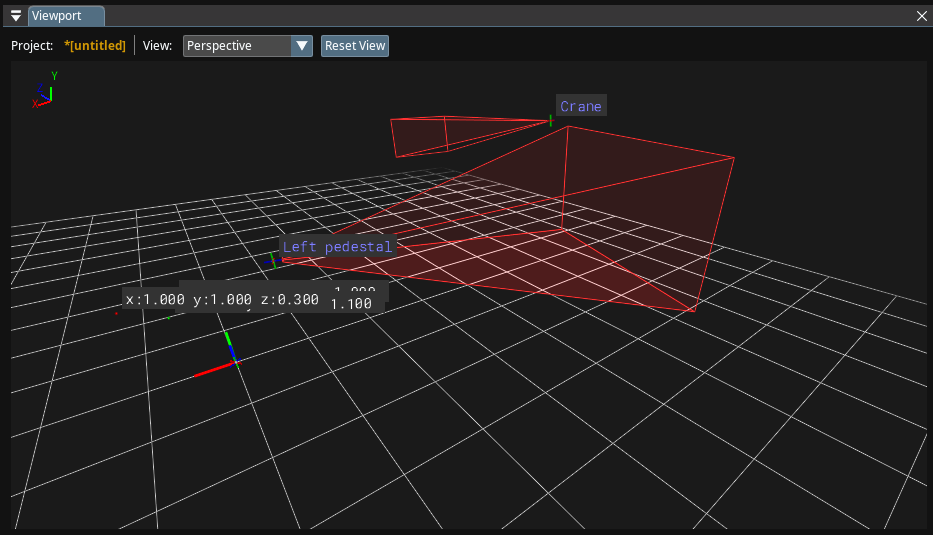
Task: Close the Viewport panel
Action: click(x=922, y=15)
